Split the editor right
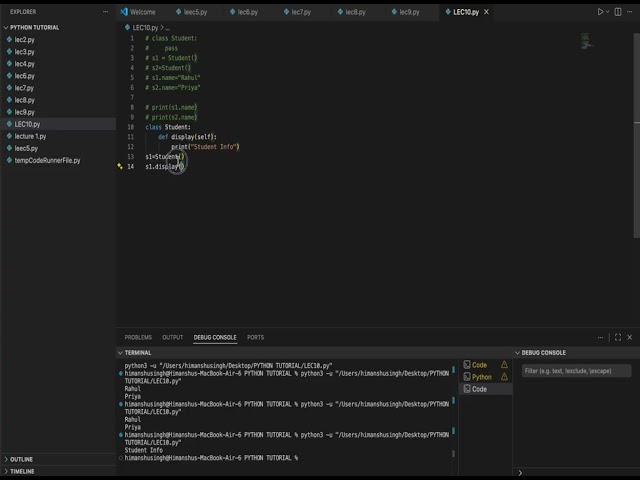Image resolution: width=640 pixels, height=480 pixels. pos(618,12)
